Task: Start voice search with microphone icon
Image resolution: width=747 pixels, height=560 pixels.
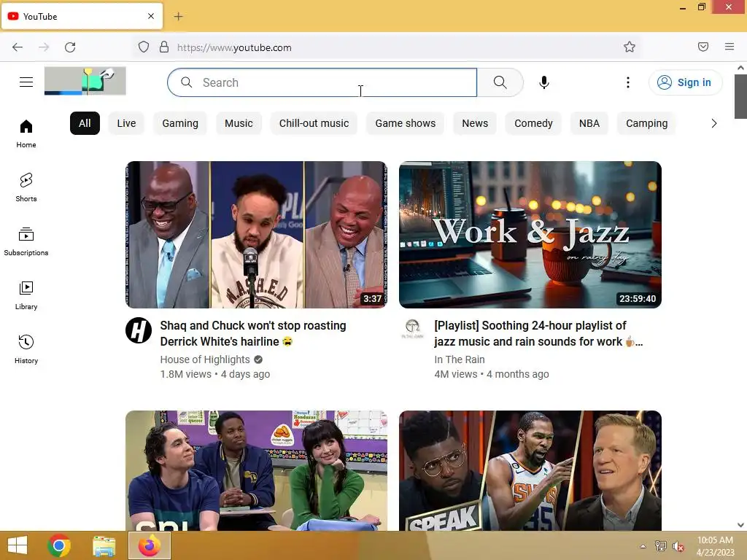Action: coord(543,82)
